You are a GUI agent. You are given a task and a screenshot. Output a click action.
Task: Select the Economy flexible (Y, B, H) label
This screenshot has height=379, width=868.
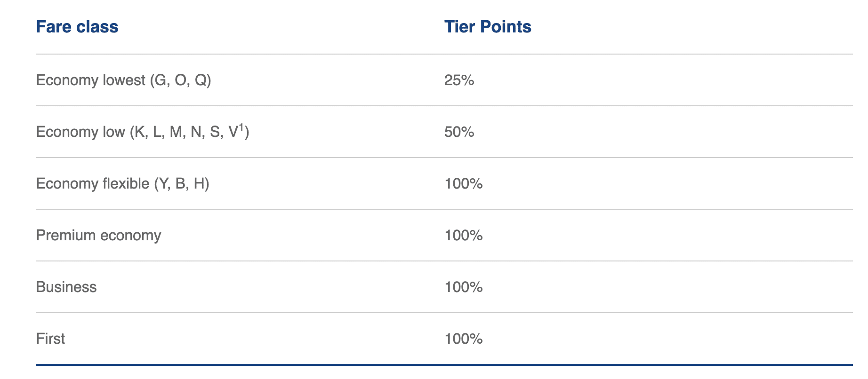pyautogui.click(x=122, y=183)
